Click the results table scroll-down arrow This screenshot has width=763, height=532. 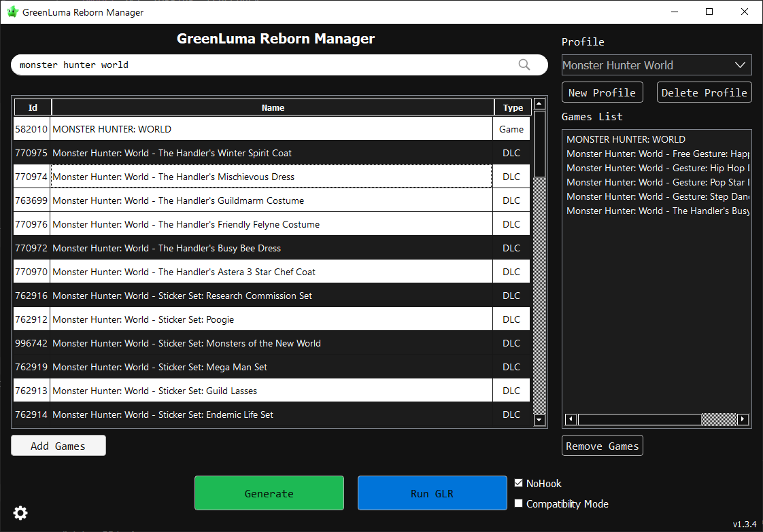539,420
